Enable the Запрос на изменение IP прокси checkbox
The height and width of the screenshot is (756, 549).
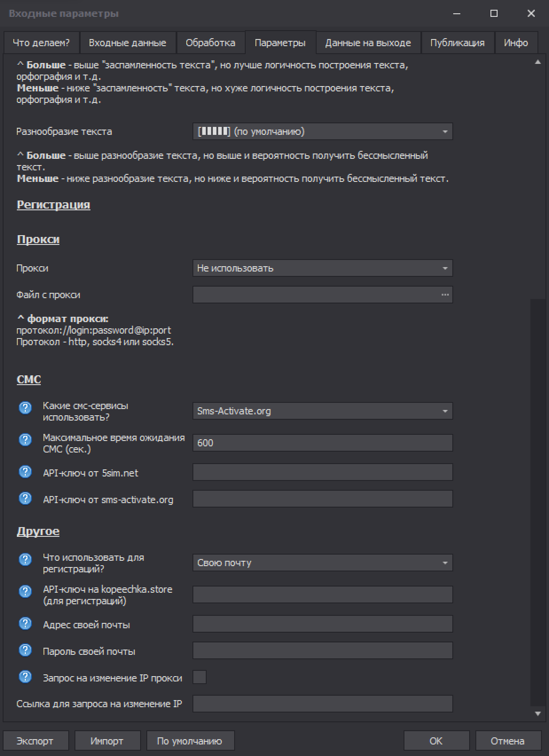coord(200,677)
